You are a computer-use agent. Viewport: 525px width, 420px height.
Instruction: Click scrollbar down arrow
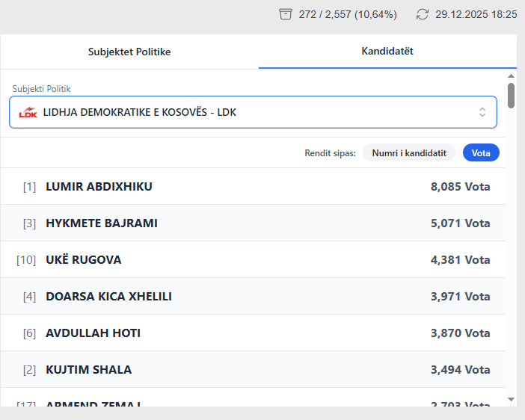point(512,400)
